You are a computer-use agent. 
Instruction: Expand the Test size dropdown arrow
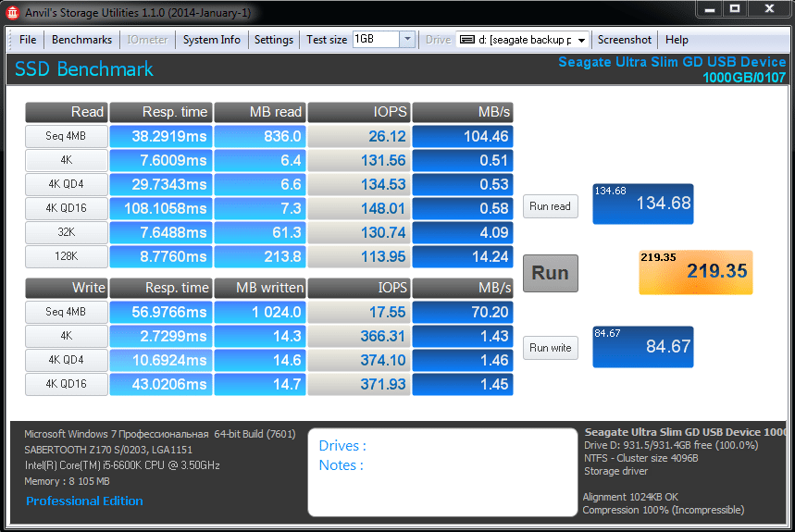407,39
